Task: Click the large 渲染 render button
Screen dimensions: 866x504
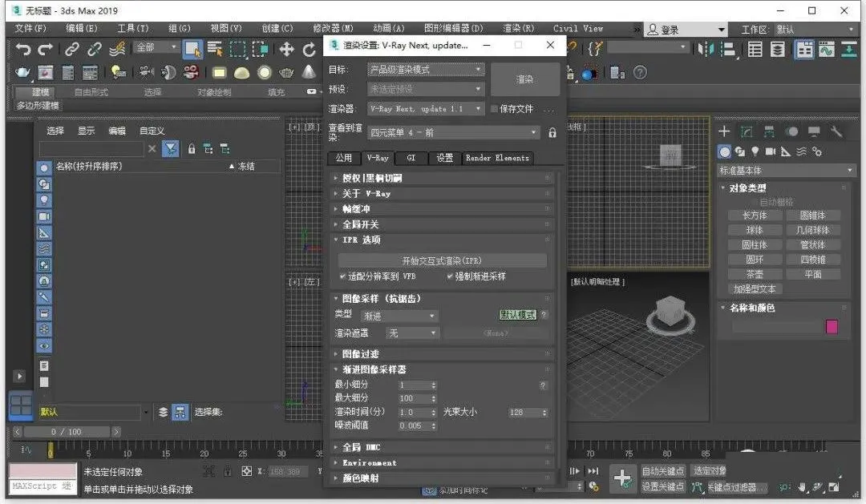Action: (x=524, y=79)
